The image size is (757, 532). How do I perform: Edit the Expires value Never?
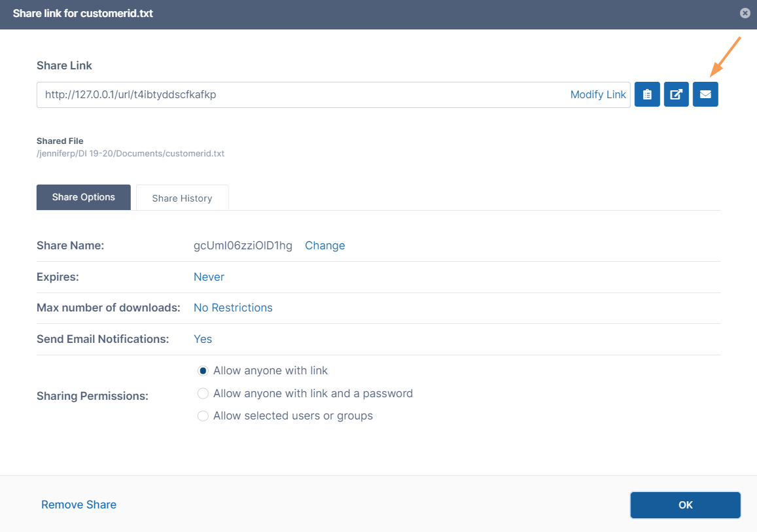[209, 277]
